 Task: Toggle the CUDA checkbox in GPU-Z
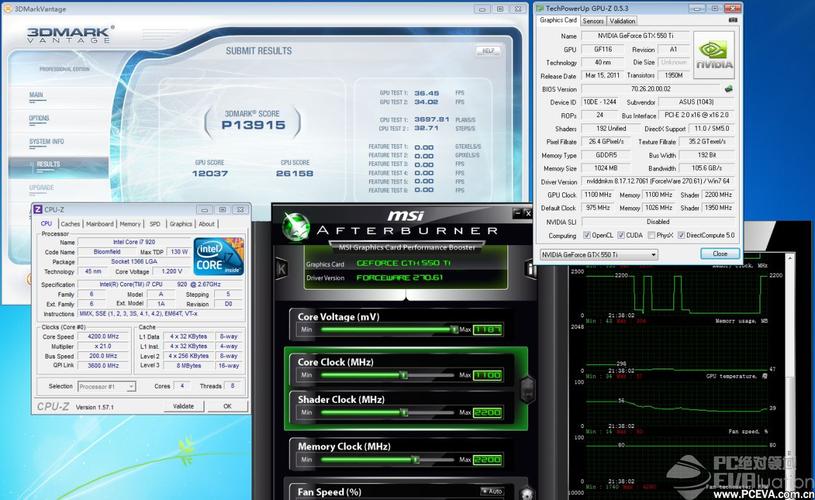pos(621,235)
